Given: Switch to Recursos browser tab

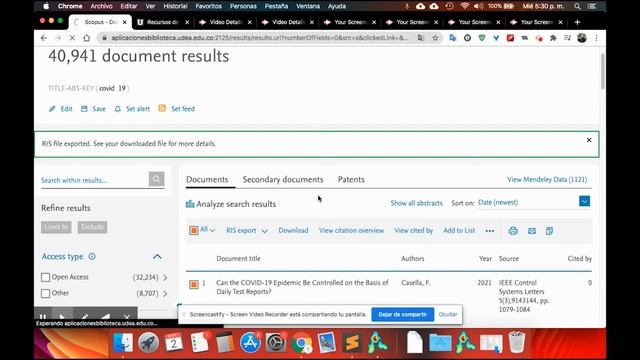Looking at the screenshot, I should pos(163,22).
